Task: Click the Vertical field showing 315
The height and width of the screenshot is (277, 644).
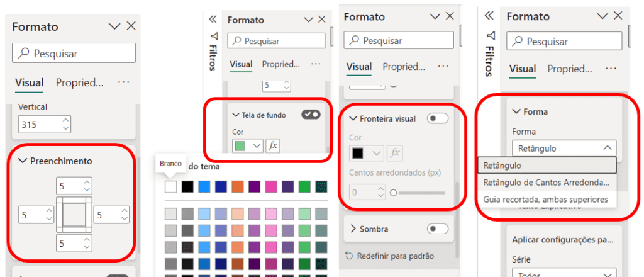Action: [x=45, y=125]
